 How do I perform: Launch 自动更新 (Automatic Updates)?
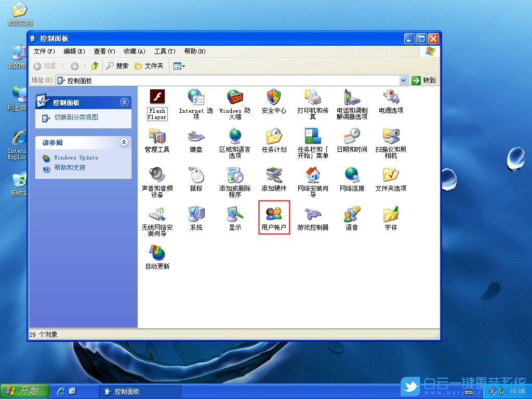click(x=157, y=253)
